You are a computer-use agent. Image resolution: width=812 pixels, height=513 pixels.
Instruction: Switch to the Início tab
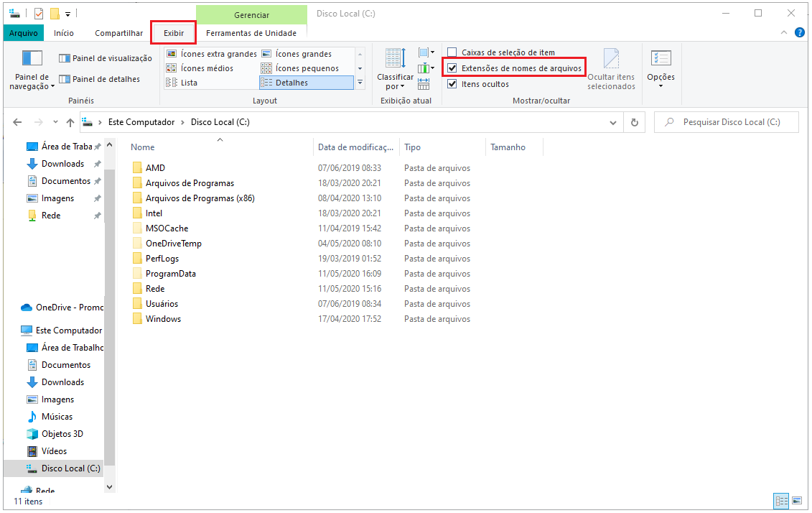[64, 33]
